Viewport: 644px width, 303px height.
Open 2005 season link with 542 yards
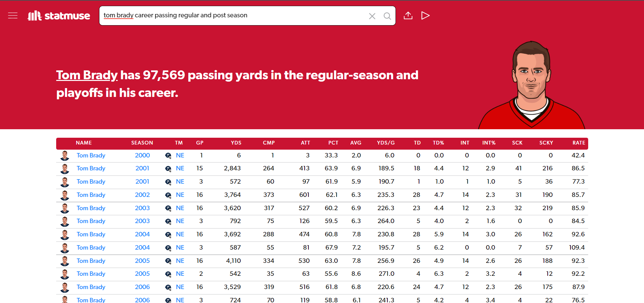(142, 274)
